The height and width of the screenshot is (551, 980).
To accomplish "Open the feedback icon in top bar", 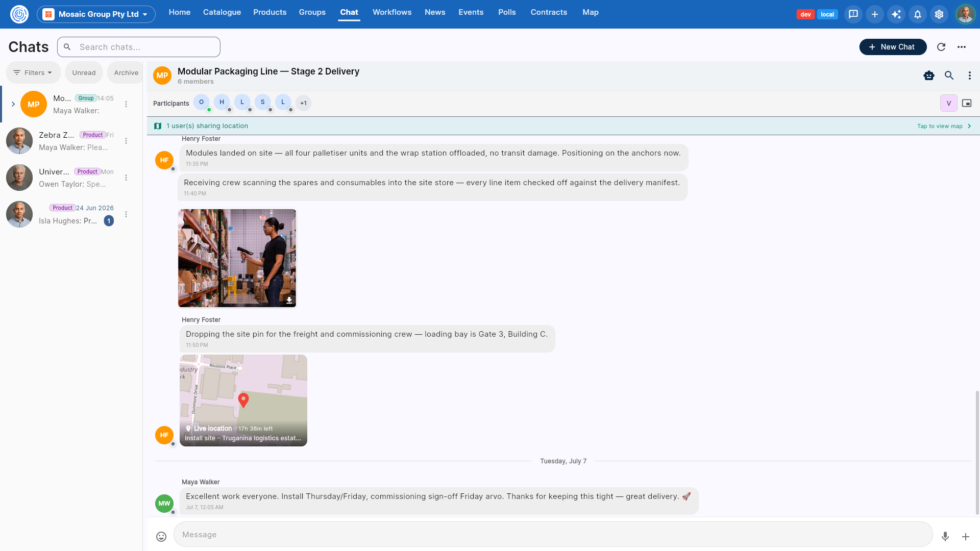I will click(853, 14).
